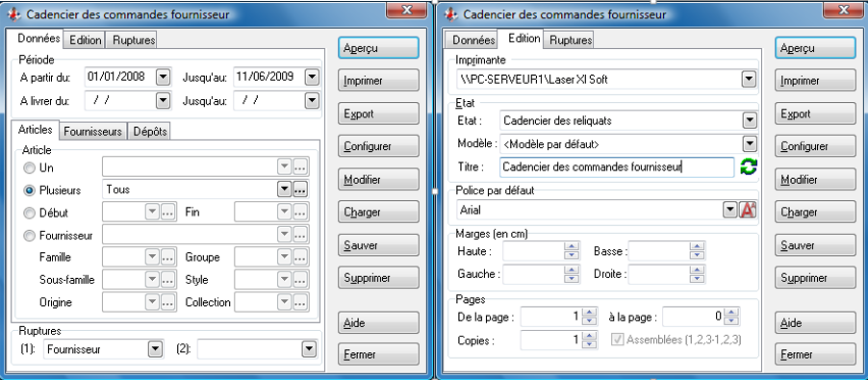Open the Imprimante printer dropdown

[x=749, y=80]
